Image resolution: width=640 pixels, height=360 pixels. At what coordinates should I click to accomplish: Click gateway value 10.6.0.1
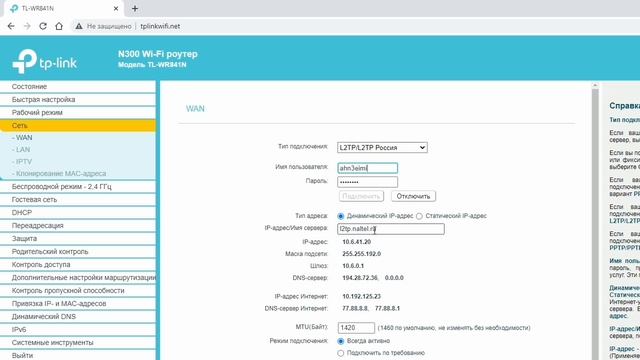pos(353,266)
